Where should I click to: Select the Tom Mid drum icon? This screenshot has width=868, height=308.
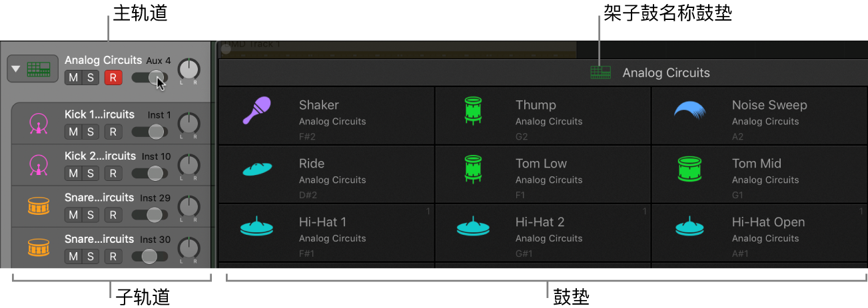click(x=690, y=169)
